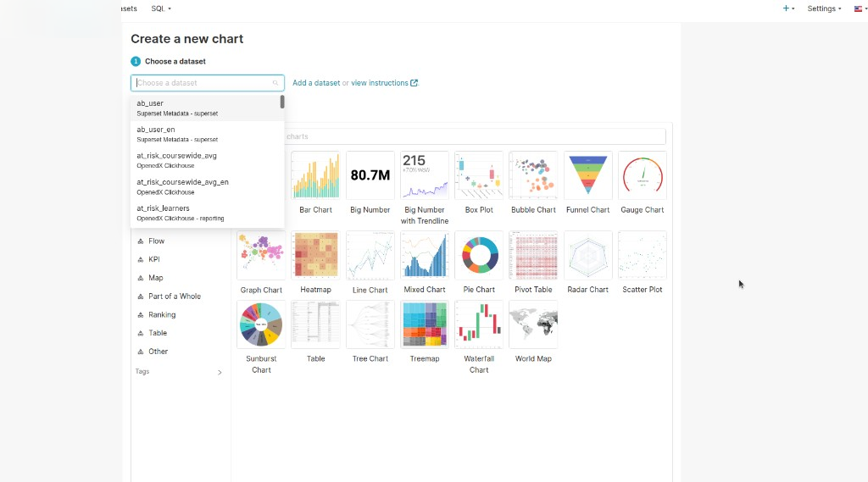Select ab_user_en dataset option

205,134
